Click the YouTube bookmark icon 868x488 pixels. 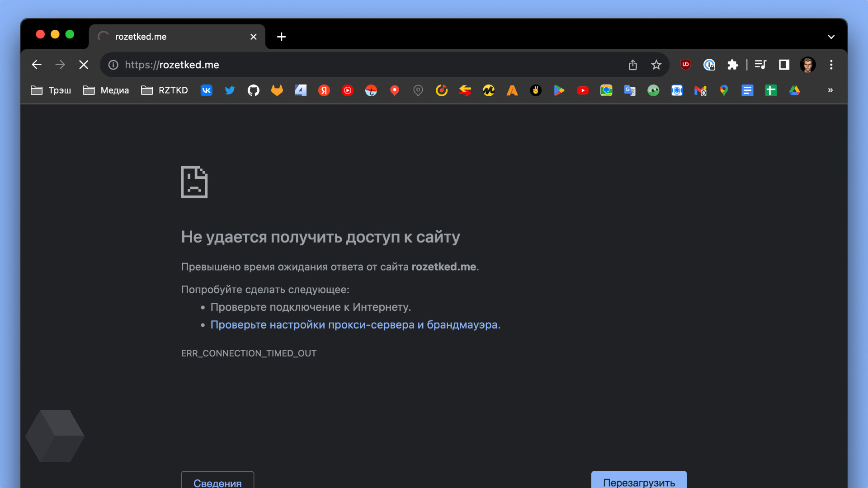point(583,90)
